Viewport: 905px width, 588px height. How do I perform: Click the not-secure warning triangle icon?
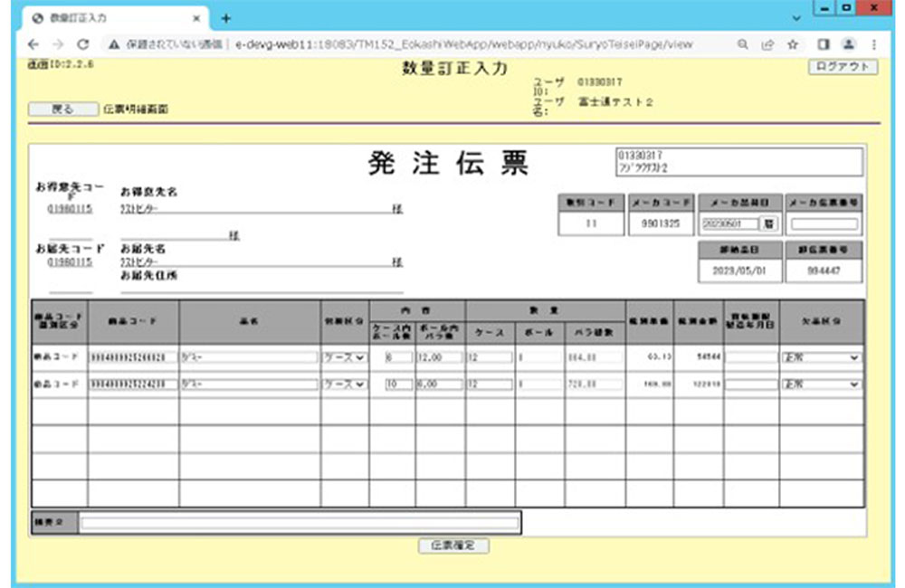click(114, 44)
